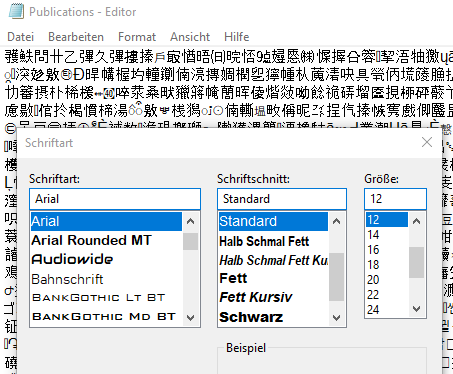Viewport: 453px width, 374px height.
Task: Click font list scroll up arrow
Action: 190,221
